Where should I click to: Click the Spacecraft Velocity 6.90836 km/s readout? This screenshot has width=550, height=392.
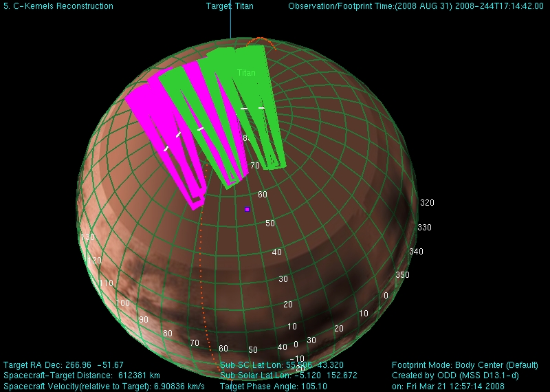104,386
